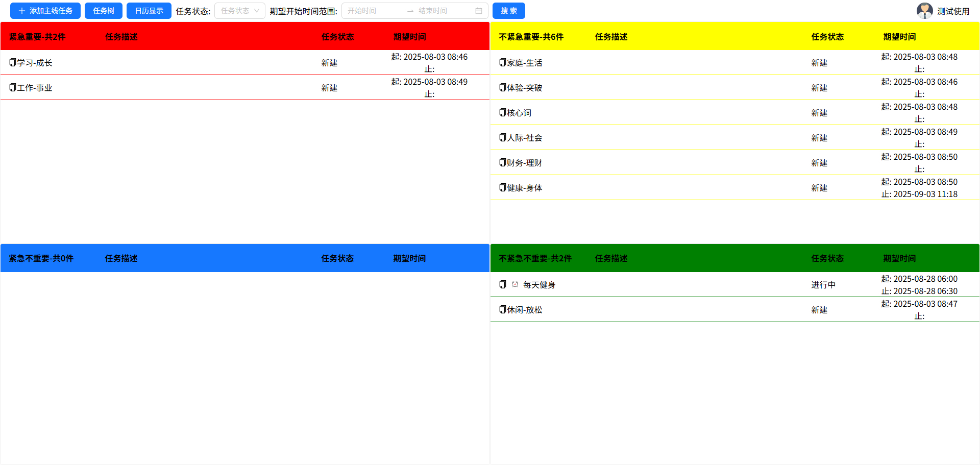This screenshot has height=465, width=980.
Task: Click the copy icon beside 核心词
Action: pyautogui.click(x=503, y=112)
